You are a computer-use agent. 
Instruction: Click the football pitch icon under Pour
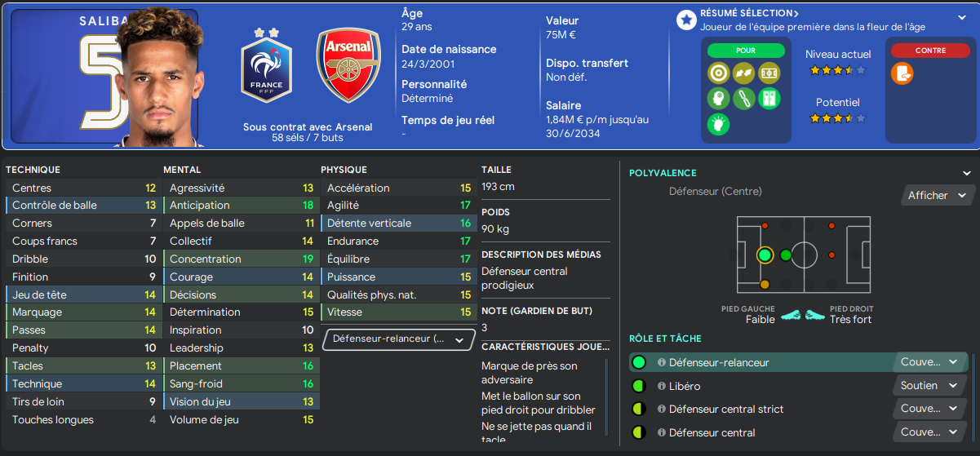[769, 73]
